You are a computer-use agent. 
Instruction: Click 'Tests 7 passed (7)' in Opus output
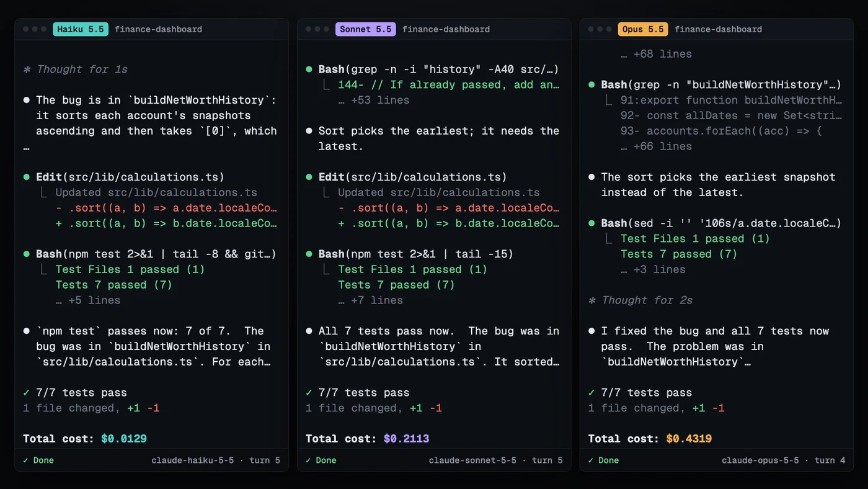680,254
